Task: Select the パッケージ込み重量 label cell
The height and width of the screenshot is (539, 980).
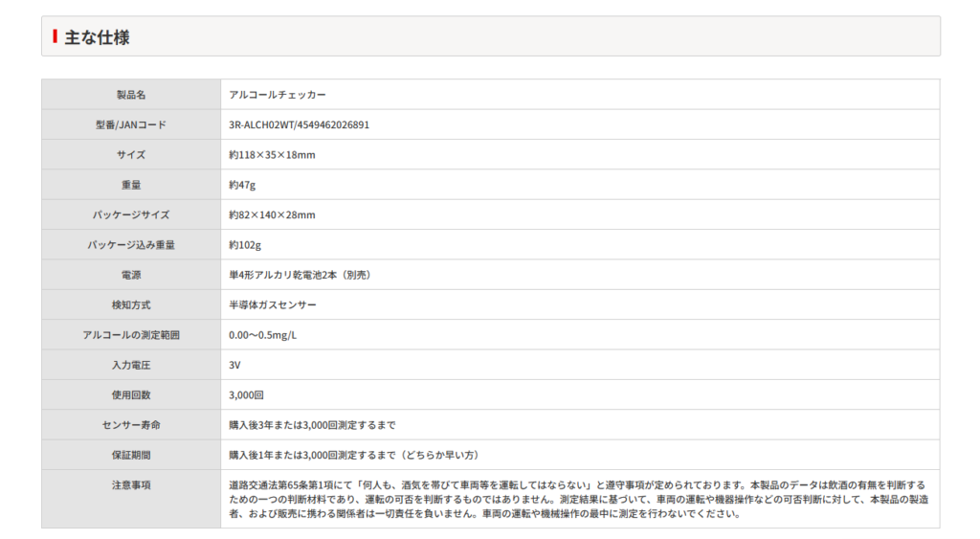Action: pyautogui.click(x=131, y=245)
